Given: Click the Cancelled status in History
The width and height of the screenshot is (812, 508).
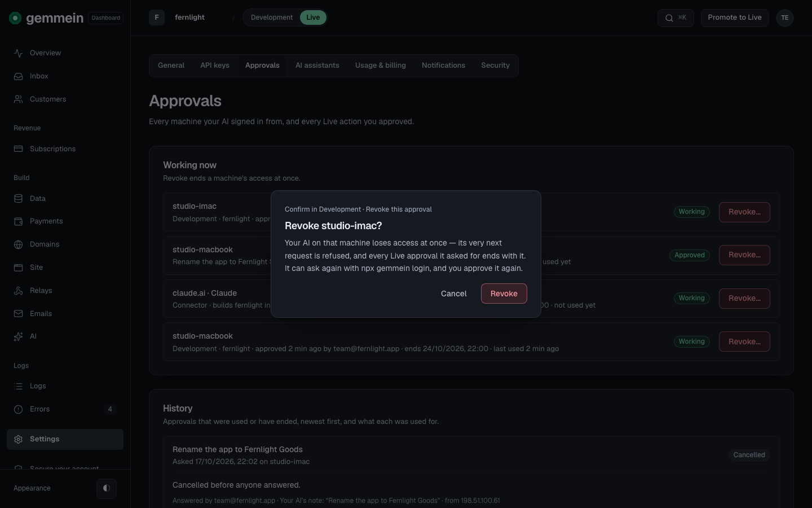Looking at the screenshot, I should tap(749, 455).
